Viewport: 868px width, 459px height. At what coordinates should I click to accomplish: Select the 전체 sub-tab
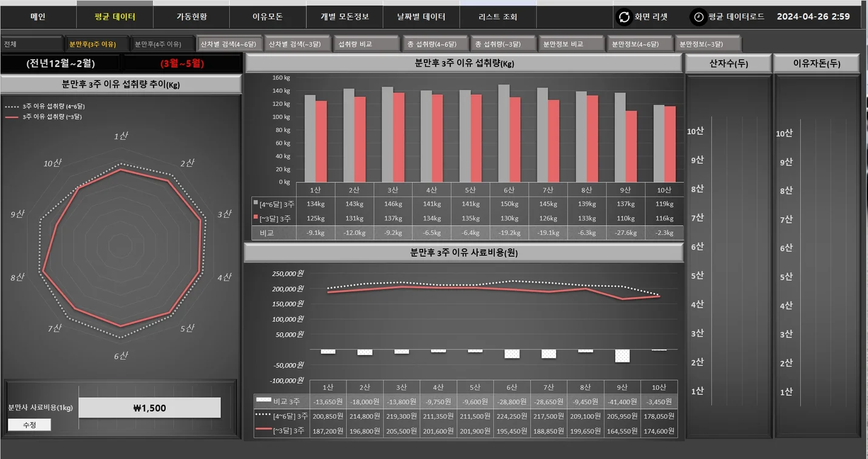click(x=32, y=44)
